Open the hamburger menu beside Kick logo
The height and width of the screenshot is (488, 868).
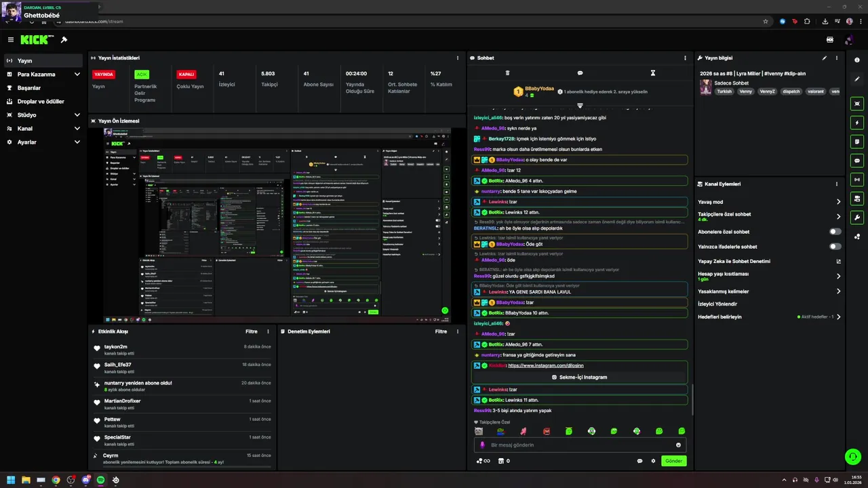(x=11, y=40)
